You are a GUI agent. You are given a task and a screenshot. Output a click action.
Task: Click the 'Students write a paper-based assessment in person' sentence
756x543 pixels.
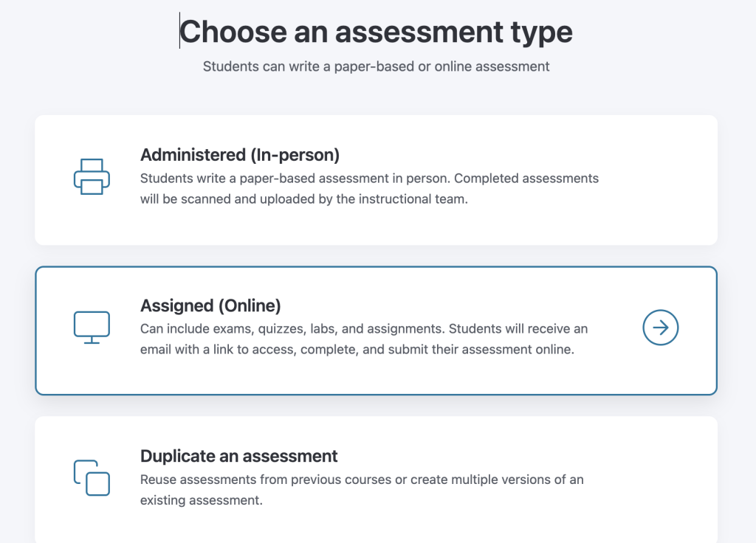(295, 179)
